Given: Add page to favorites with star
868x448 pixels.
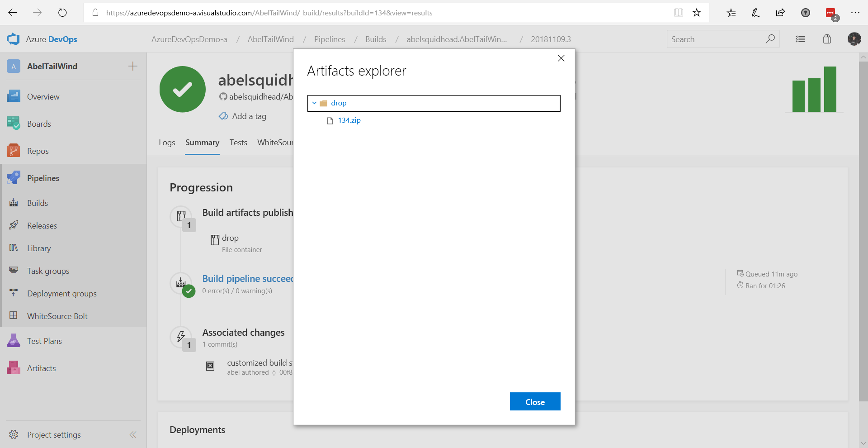Looking at the screenshot, I should (697, 13).
